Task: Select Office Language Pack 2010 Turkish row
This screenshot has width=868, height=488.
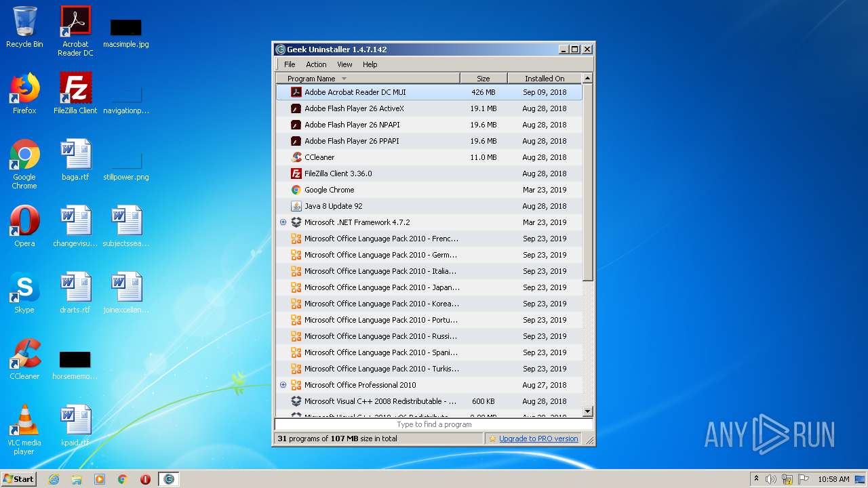Action: (x=429, y=369)
